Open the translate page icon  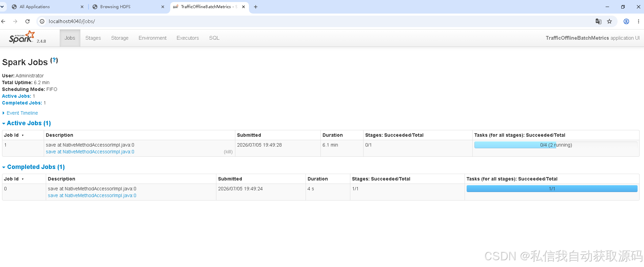pos(599,21)
